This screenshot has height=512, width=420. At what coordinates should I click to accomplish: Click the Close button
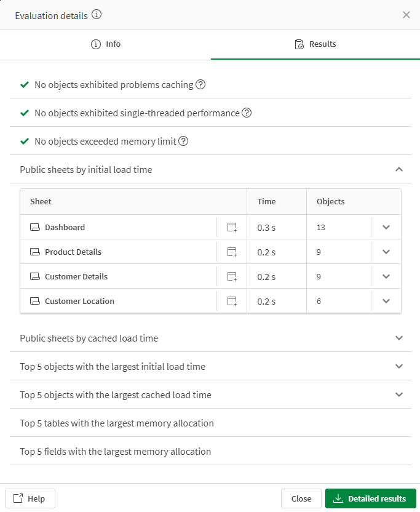[301, 498]
